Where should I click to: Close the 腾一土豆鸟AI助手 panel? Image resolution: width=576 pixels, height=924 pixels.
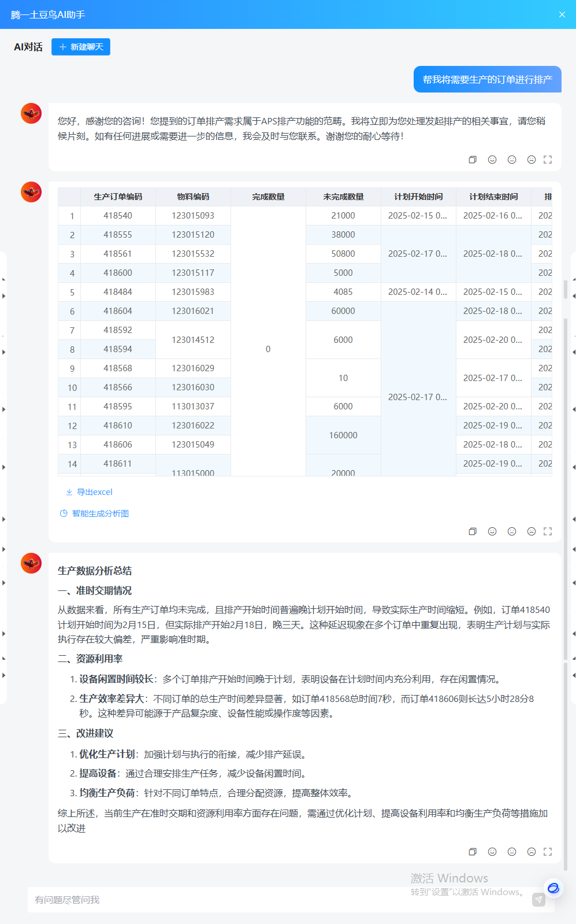pyautogui.click(x=562, y=14)
